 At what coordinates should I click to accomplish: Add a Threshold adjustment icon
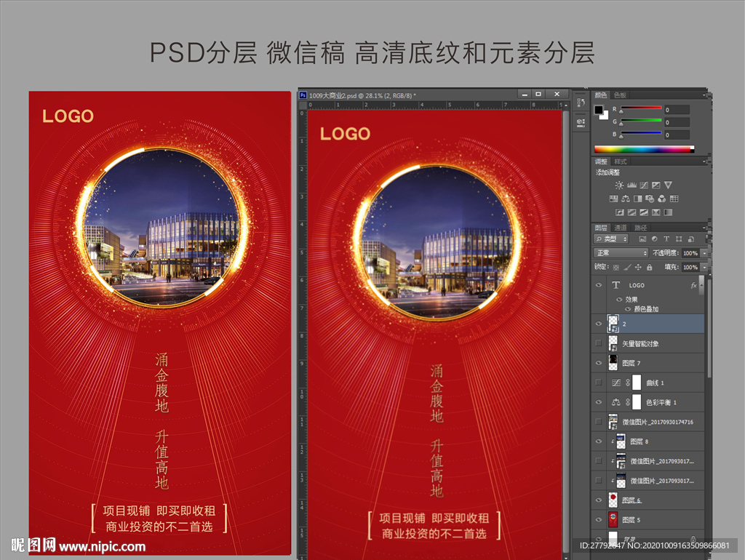click(644, 212)
